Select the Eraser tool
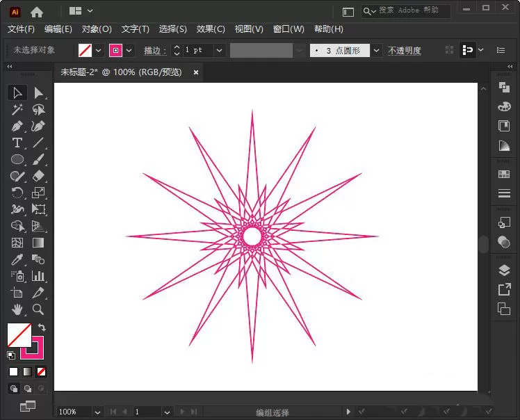520x420 pixels. point(38,176)
